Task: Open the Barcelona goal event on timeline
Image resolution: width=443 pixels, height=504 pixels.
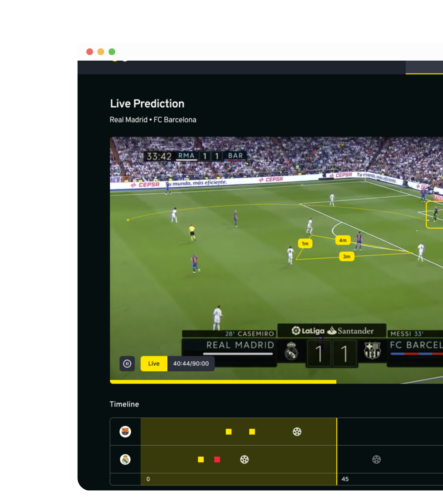Action: (297, 432)
